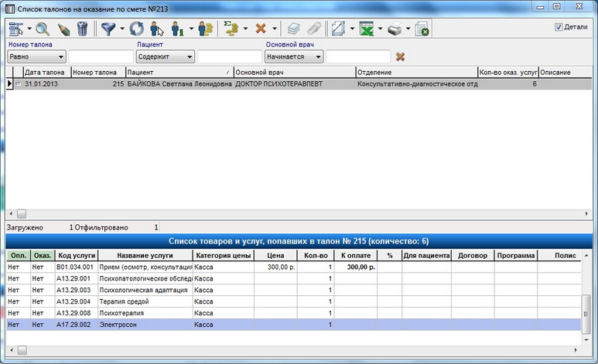Select the Электросон row

[294, 325]
